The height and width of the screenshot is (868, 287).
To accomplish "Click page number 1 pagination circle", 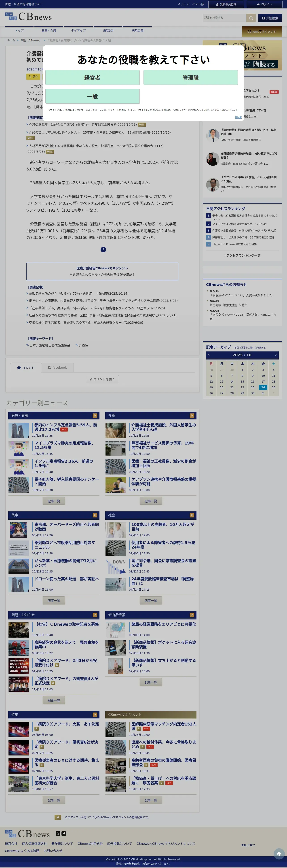I will tap(103, 249).
